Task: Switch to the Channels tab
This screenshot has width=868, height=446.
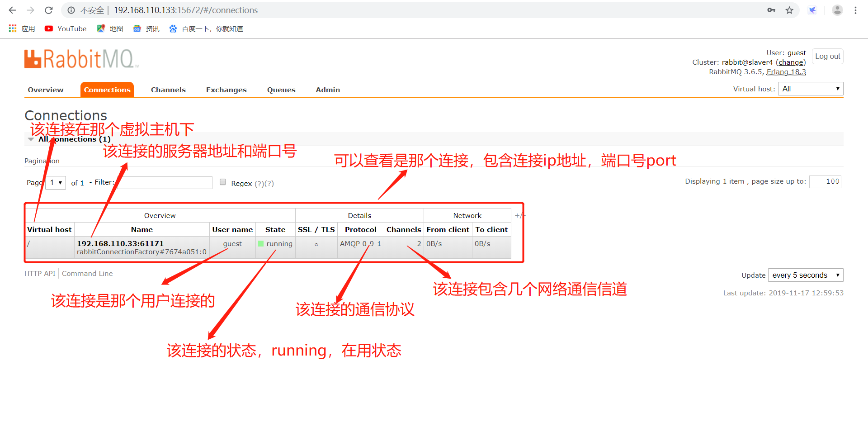Action: pos(168,90)
